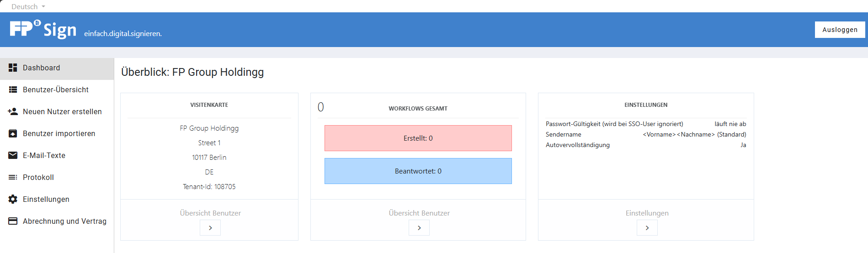868x253 pixels.
Task: Click chevron under Einstellungen card
Action: (x=647, y=228)
